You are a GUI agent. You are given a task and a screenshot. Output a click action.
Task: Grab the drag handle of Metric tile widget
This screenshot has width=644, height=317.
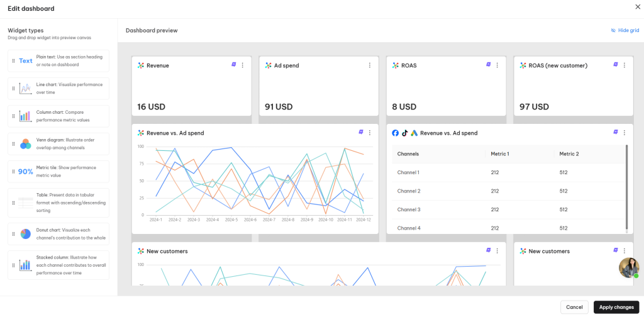pyautogui.click(x=13, y=172)
